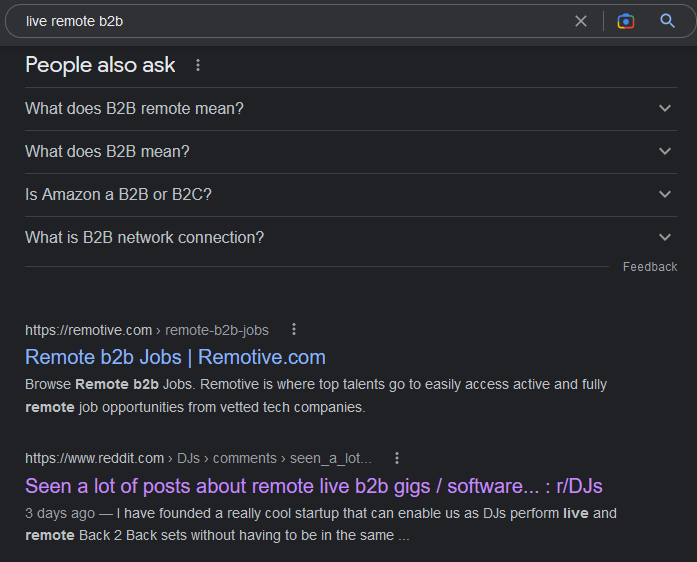
Task: Open the Remote b2b Jobs | Remotive.com link
Action: (175, 357)
